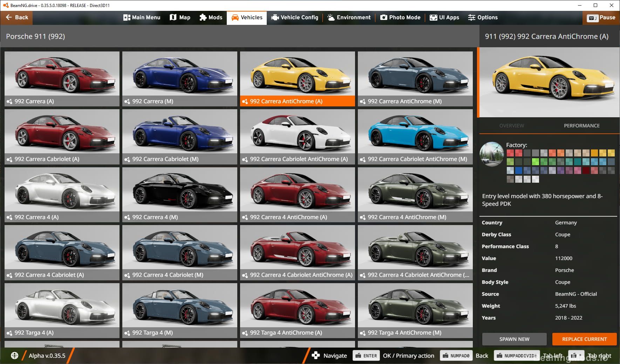Viewport: 620px width, 364px height.
Task: Click the Alpha v.0.35.5 version label
Action: [47, 356]
